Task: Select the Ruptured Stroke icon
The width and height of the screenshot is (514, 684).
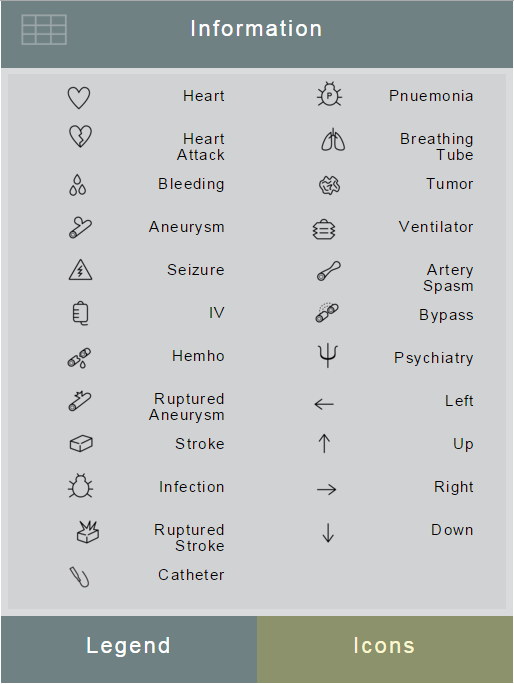Action: point(88,532)
